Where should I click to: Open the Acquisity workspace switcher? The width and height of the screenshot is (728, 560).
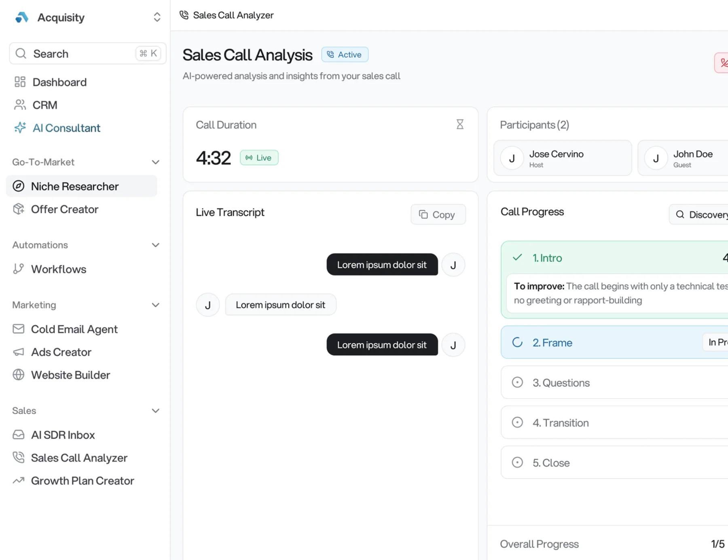(x=157, y=17)
